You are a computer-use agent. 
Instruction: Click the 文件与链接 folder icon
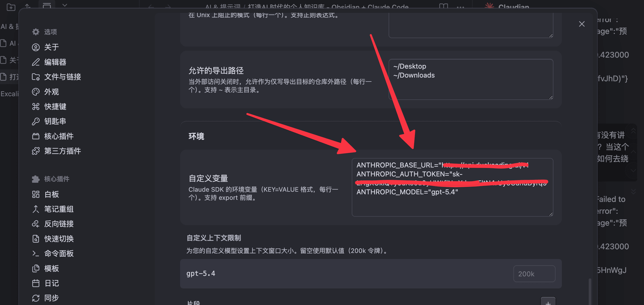point(36,77)
